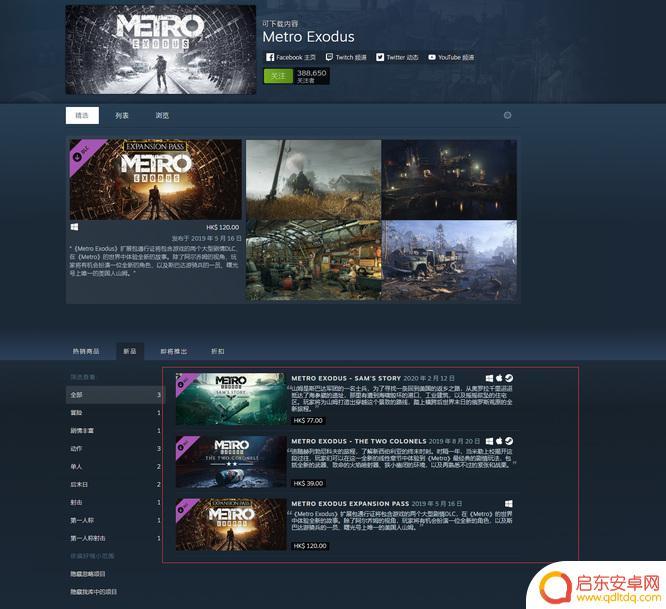The width and height of the screenshot is (666, 609).
Task: Open The Two Colonels capsule image
Action: click(231, 462)
